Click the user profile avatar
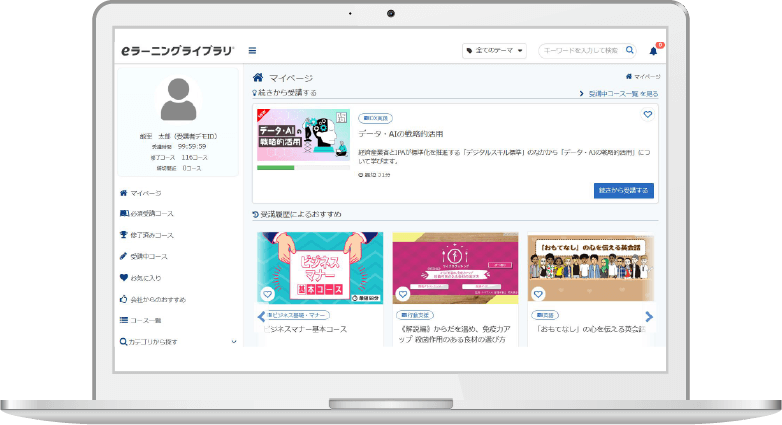This screenshot has height=425, width=782. 178,101
